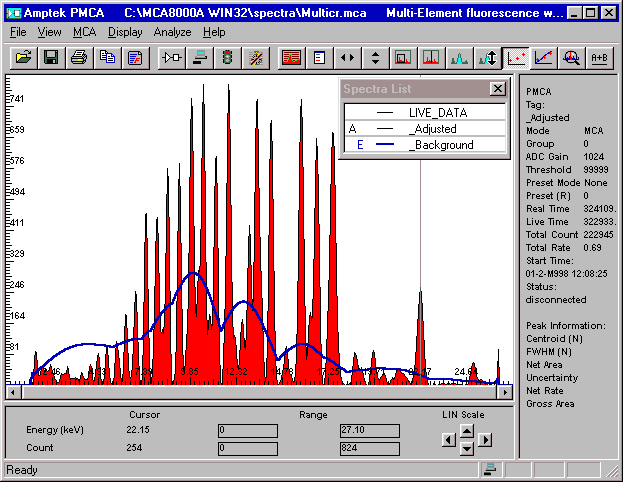Open the View menu
This screenshot has height=482, width=623.
(x=49, y=32)
